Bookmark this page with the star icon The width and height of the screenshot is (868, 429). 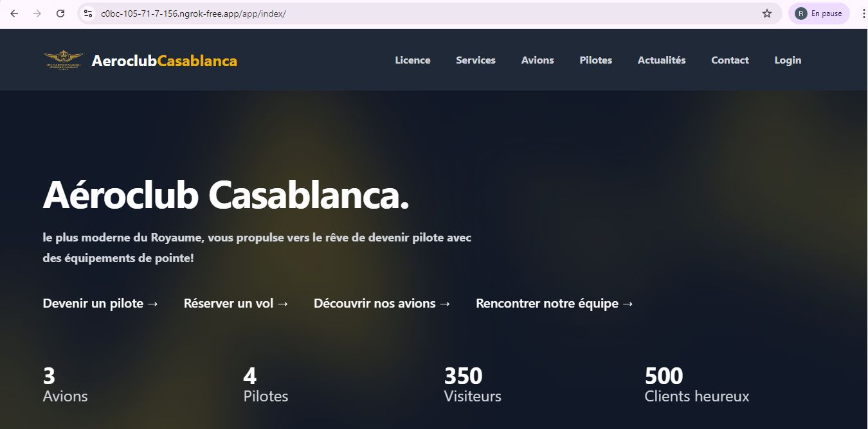coord(767,13)
